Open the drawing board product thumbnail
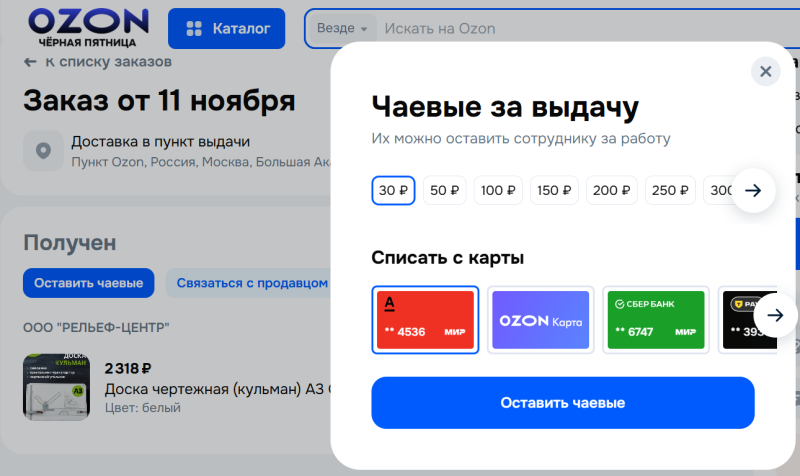800x476 pixels. point(57,387)
